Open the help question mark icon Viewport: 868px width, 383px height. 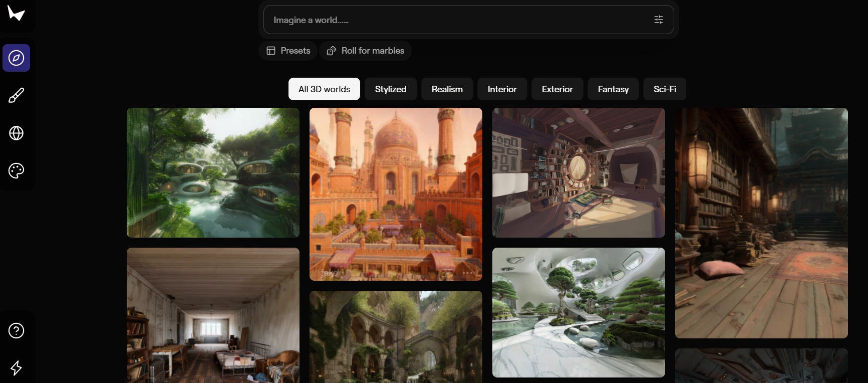click(16, 331)
